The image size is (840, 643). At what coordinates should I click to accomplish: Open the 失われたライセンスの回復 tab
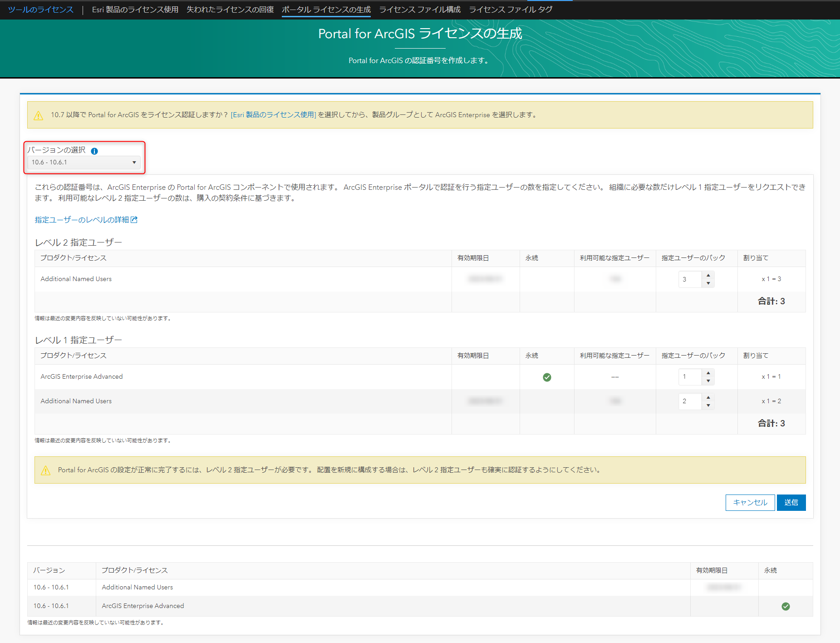coord(230,10)
